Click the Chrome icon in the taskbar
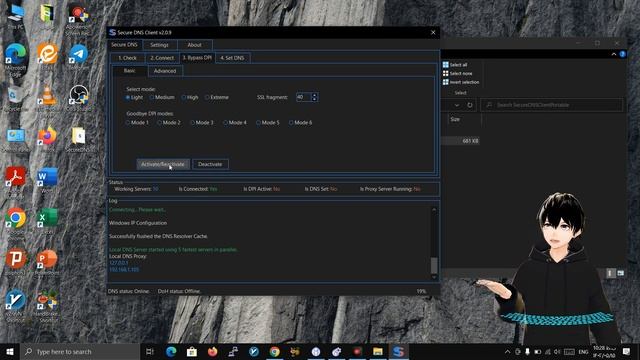The width and height of the screenshot is (640, 360). [x=275, y=351]
